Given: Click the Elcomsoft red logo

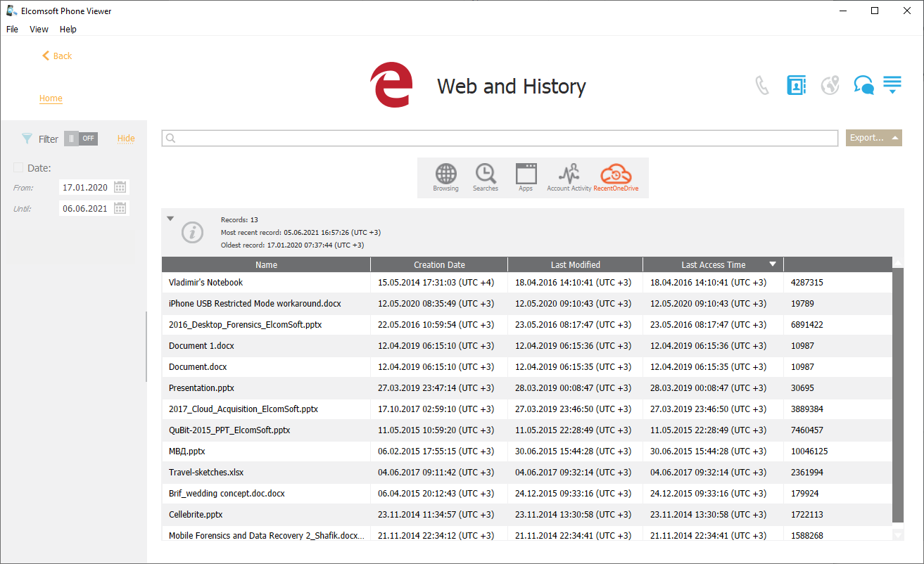Looking at the screenshot, I should click(391, 85).
